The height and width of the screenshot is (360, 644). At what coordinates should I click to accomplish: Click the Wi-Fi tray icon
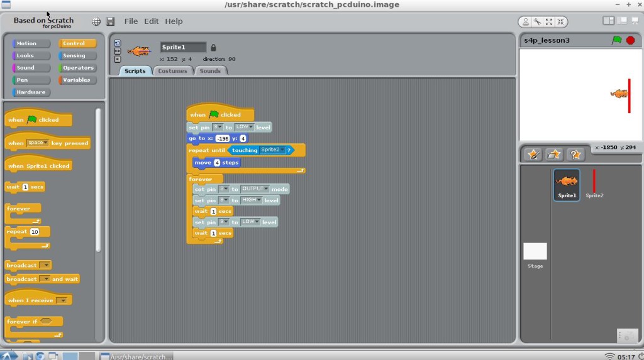click(x=609, y=356)
